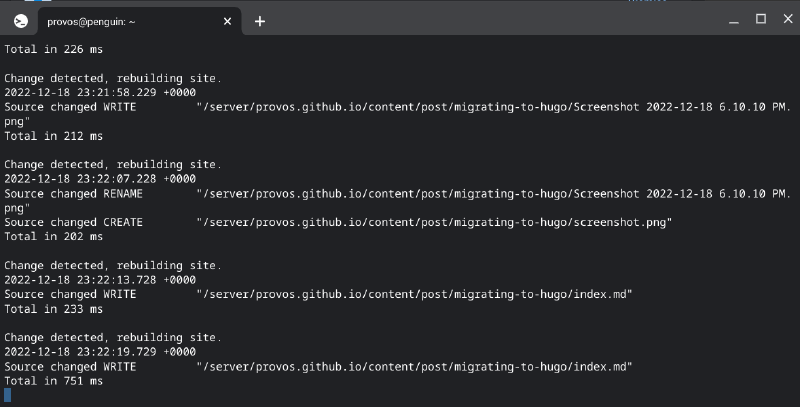Click the timestamp 2022-12-18 23:22:13.728 +0000

[x=100, y=280]
